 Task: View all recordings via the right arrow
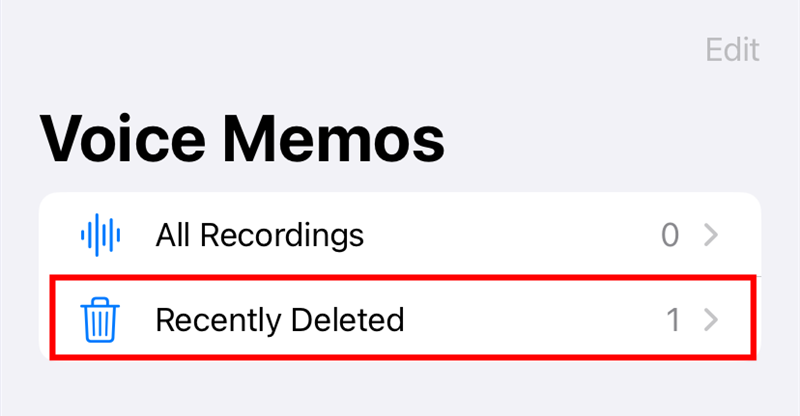point(711,236)
